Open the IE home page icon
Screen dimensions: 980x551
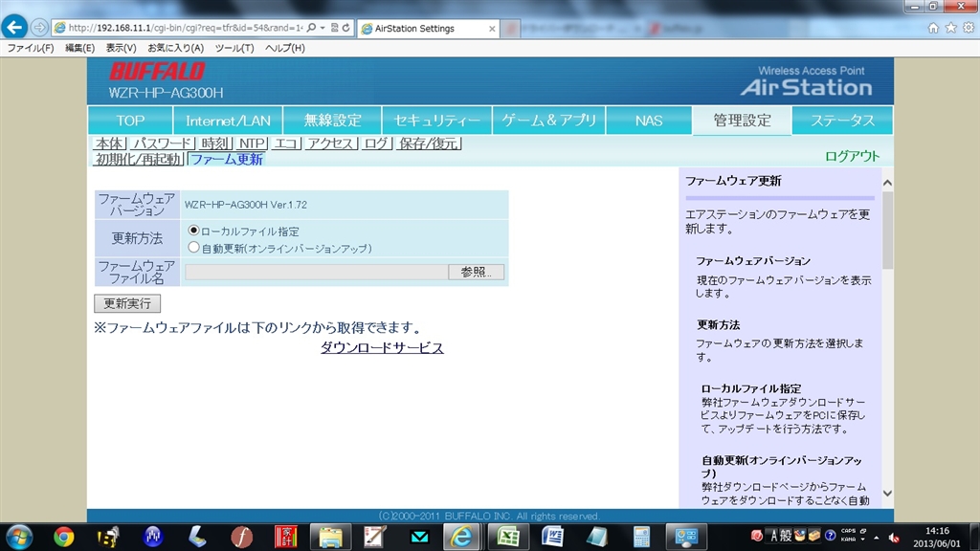pyautogui.click(x=933, y=28)
